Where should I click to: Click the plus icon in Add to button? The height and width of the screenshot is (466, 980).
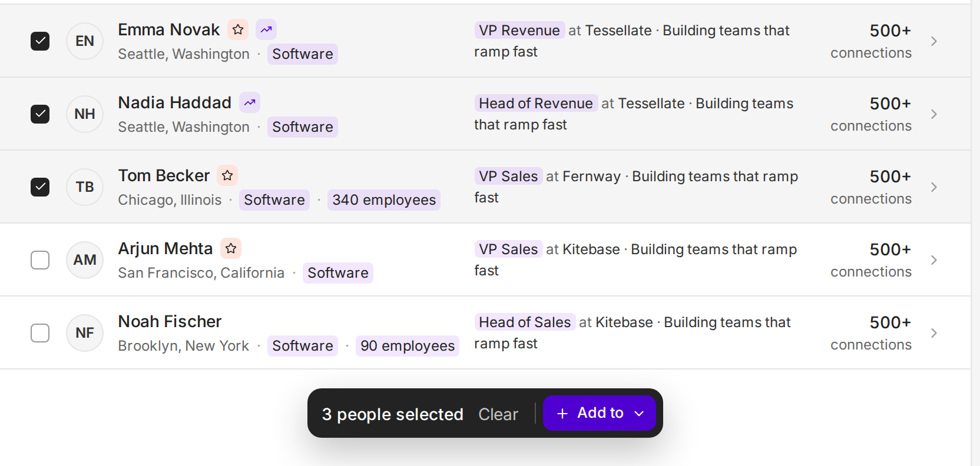[562, 414]
